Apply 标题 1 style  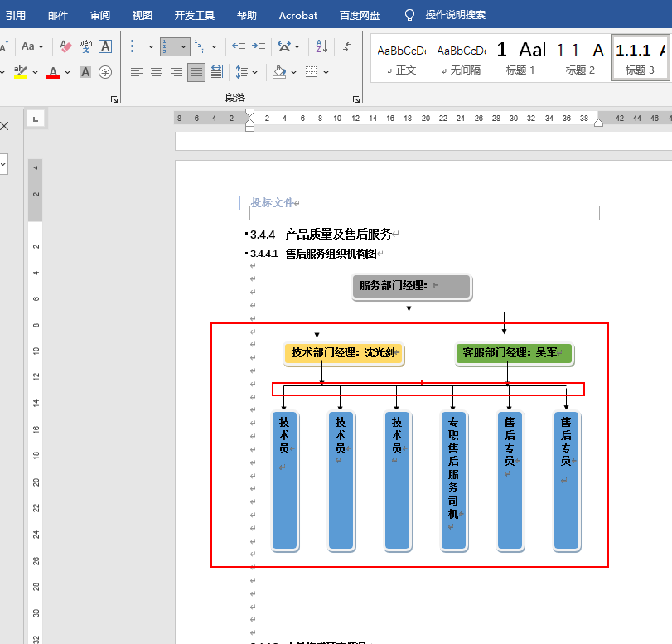tap(520, 58)
